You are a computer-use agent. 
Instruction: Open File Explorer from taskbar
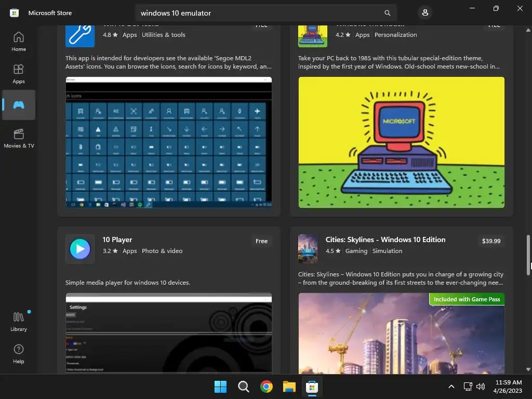tap(289, 387)
